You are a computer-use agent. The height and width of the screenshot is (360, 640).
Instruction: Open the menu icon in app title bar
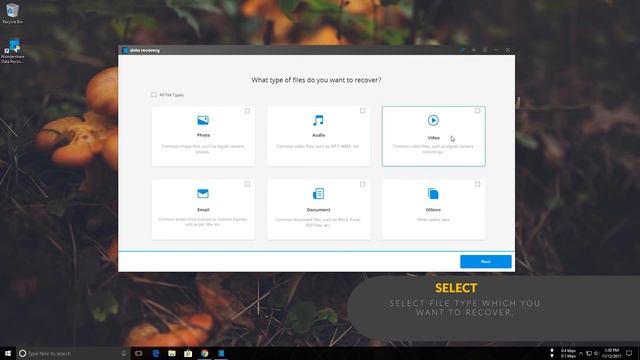point(485,50)
